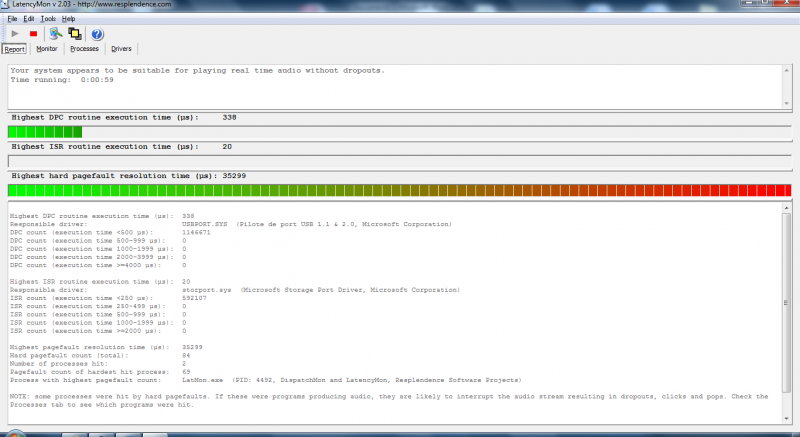This screenshot has height=437, width=800.
Task: Click the yellow overlapping windows toolbar icon
Action: point(75,33)
